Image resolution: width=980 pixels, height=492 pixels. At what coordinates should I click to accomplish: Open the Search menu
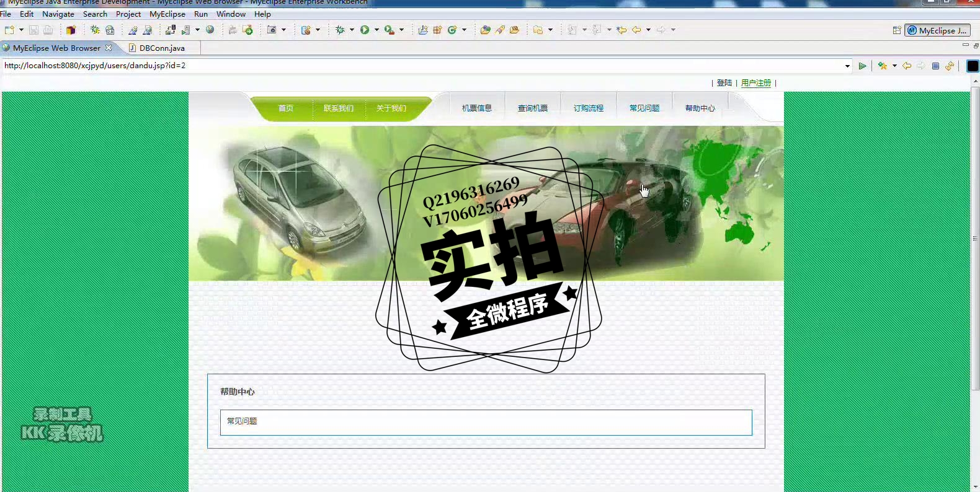[95, 14]
